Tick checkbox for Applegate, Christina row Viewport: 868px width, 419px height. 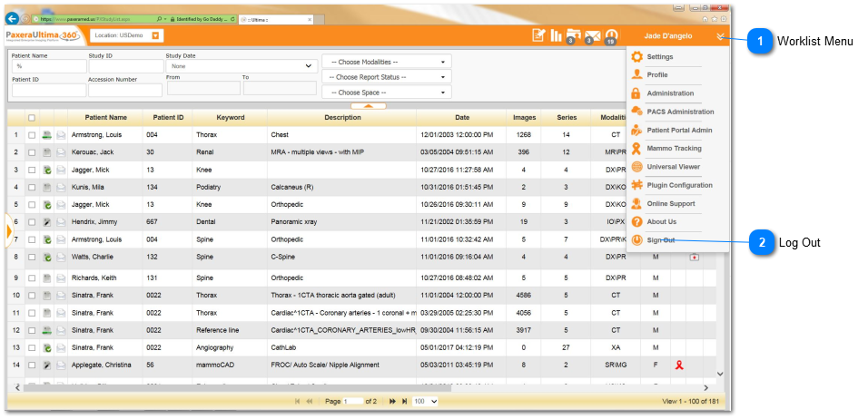pyautogui.click(x=32, y=365)
